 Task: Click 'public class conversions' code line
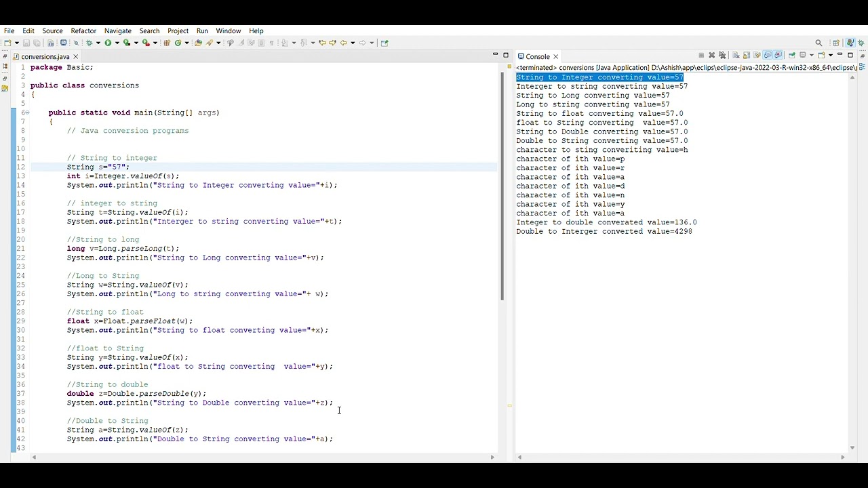[84, 85]
